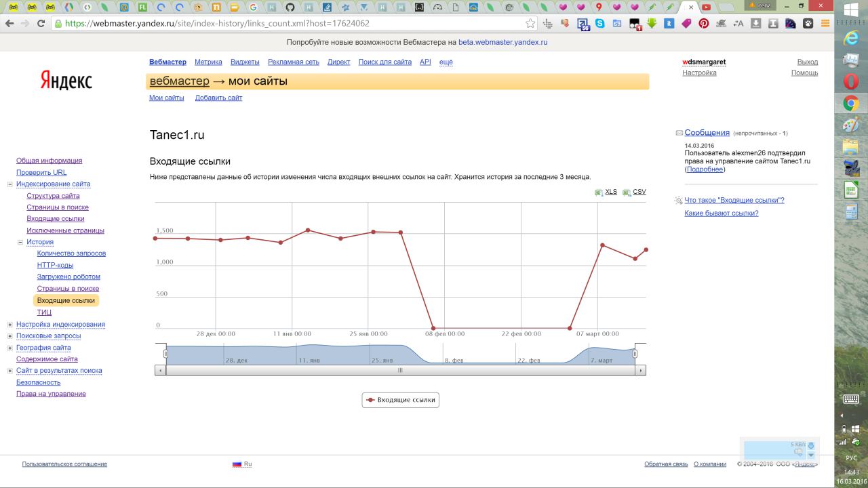Click the Russian flag language icon
This screenshot has height=488, width=868.
[x=237, y=464]
